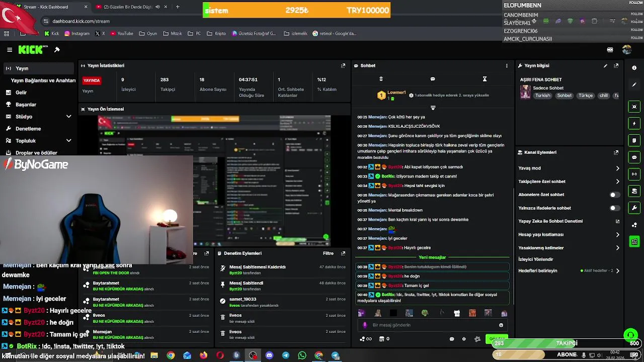This screenshot has height=362, width=644.
Task: Click İzleyici Yönlendir in Kanal Eylemleri
Action: click(536, 259)
